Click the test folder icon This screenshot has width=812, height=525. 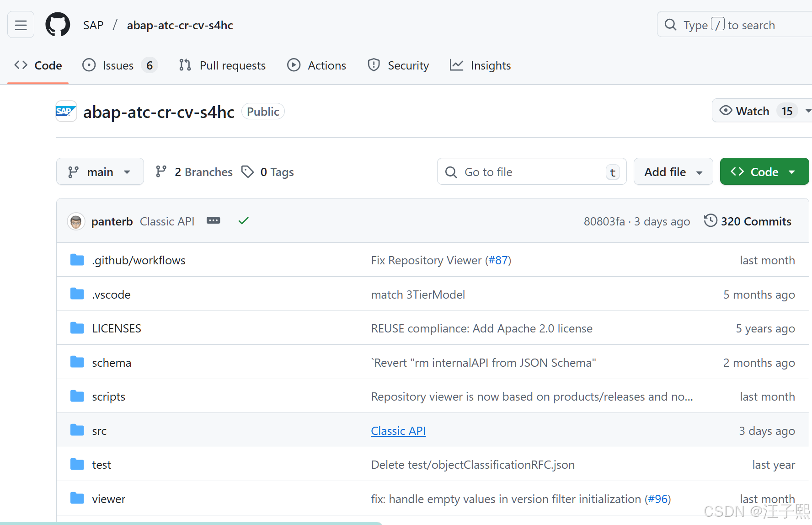pyautogui.click(x=77, y=464)
